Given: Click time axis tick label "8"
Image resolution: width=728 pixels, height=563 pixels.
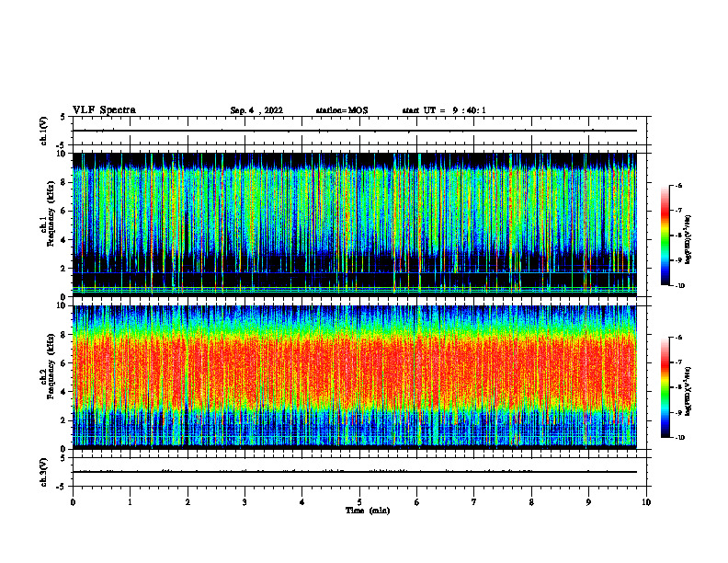Looking at the screenshot, I should point(531,502).
